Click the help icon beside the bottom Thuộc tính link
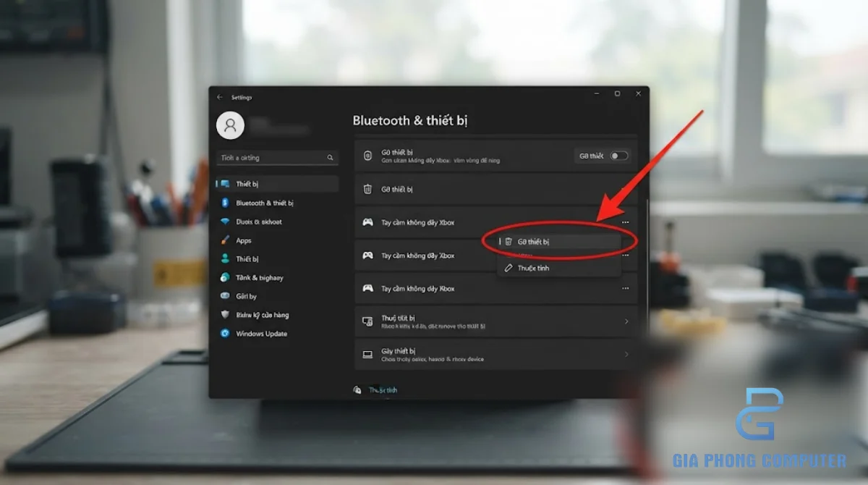This screenshot has height=485, width=868. tap(357, 390)
